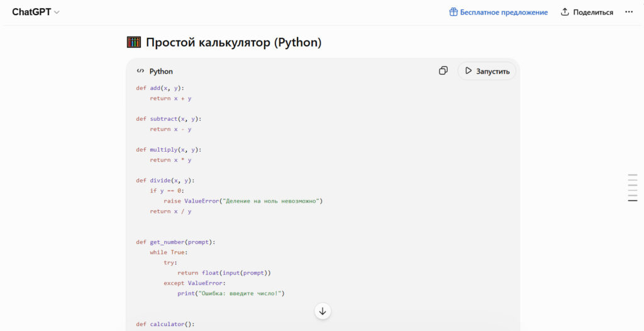
Task: Click the line while True:
Action: point(169,252)
